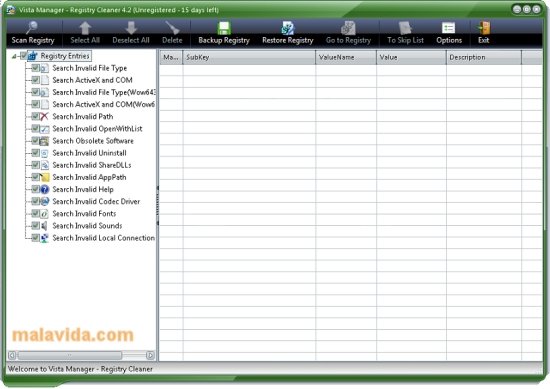The width and height of the screenshot is (550, 389).
Task: Click the SubKey column header
Action: point(249,57)
